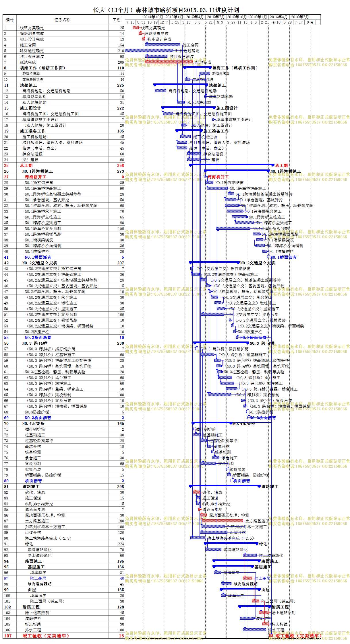Click the red 陆上道路照明 Gantt bar
The height and width of the screenshot is (644, 350).
(x=264, y=612)
